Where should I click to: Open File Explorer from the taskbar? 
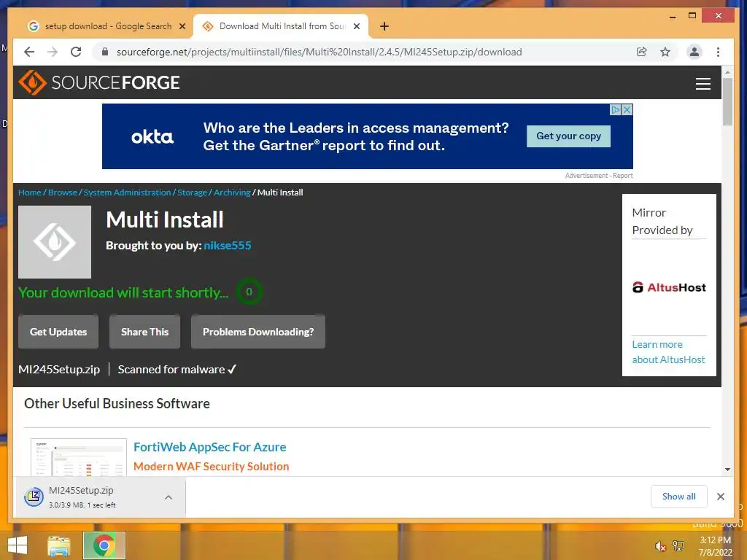pos(58,545)
